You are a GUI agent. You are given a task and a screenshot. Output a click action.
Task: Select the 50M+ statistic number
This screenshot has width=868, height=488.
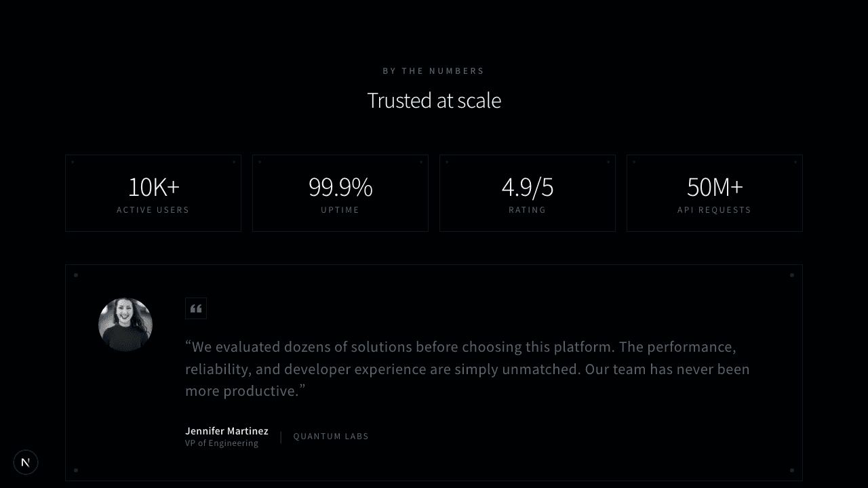pos(715,187)
